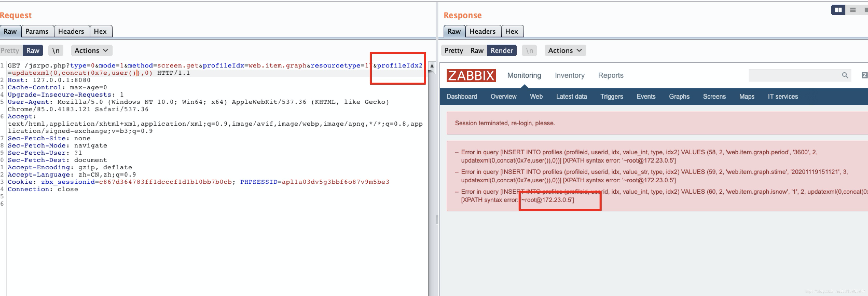The height and width of the screenshot is (296, 868).
Task: Go to Screens submenu
Action: pyautogui.click(x=714, y=96)
